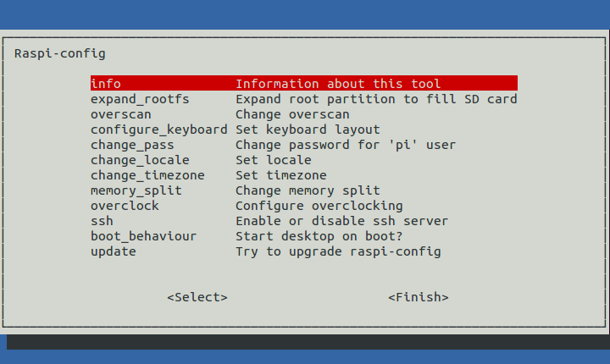610x364 pixels.
Task: Select configure_keyboard menu item
Action: [304, 130]
